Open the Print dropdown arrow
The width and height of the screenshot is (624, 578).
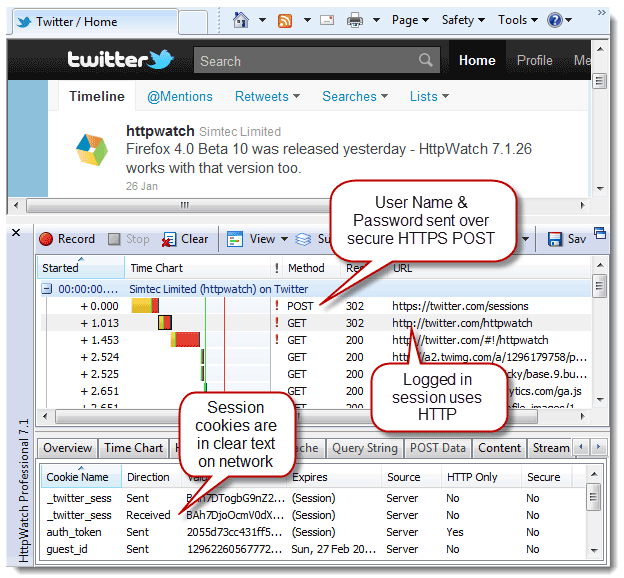pyautogui.click(x=376, y=20)
